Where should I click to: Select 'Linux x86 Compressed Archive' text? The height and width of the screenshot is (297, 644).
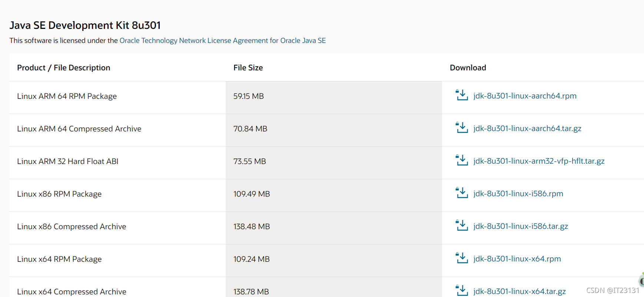point(72,227)
